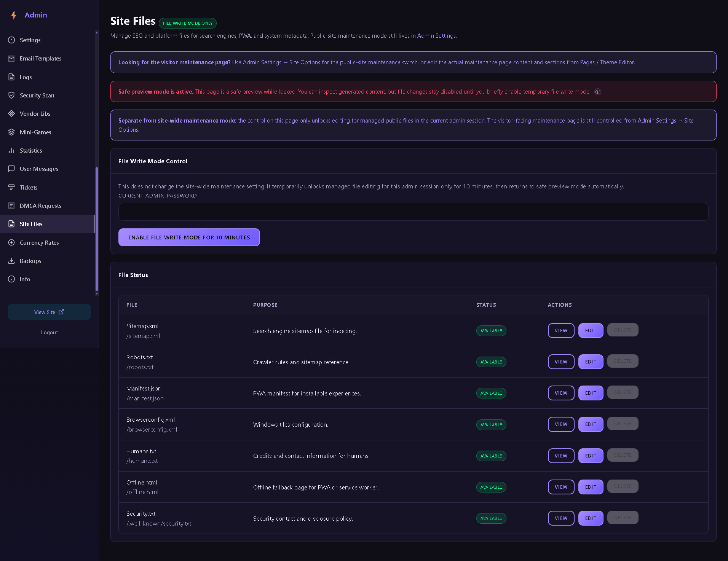The height and width of the screenshot is (561, 728).
Task: Edit the Offline.html file
Action: (x=591, y=487)
